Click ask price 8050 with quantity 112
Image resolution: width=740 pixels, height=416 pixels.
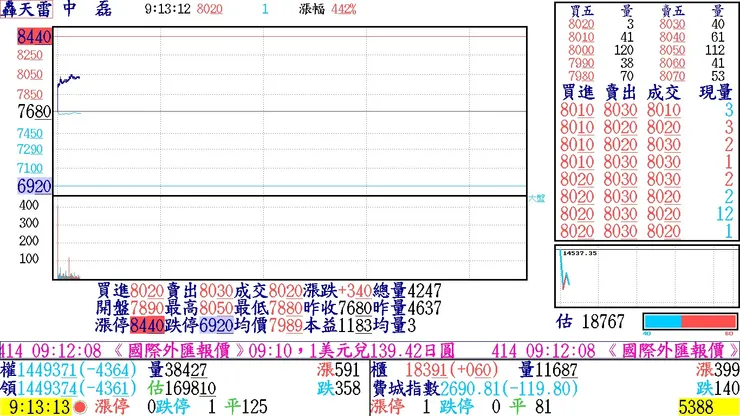[x=672, y=50]
